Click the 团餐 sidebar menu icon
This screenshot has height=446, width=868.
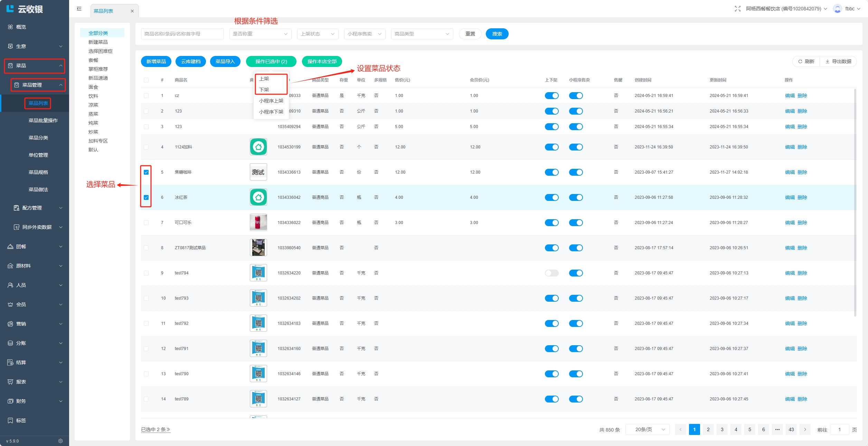tap(10, 246)
